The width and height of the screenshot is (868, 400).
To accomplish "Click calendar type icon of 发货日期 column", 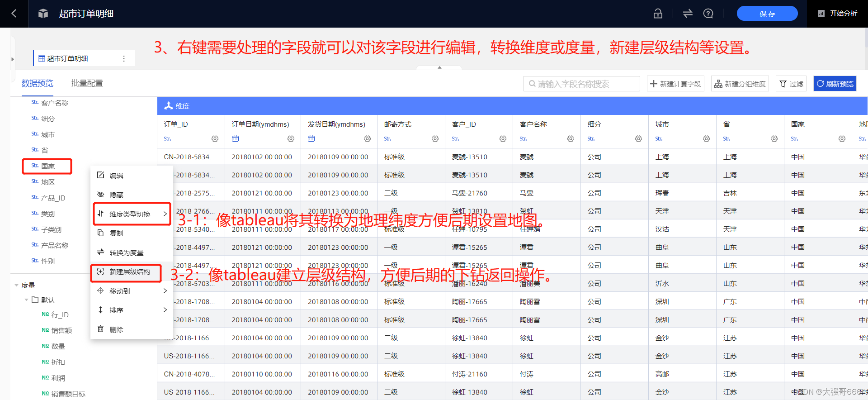I will pyautogui.click(x=311, y=139).
